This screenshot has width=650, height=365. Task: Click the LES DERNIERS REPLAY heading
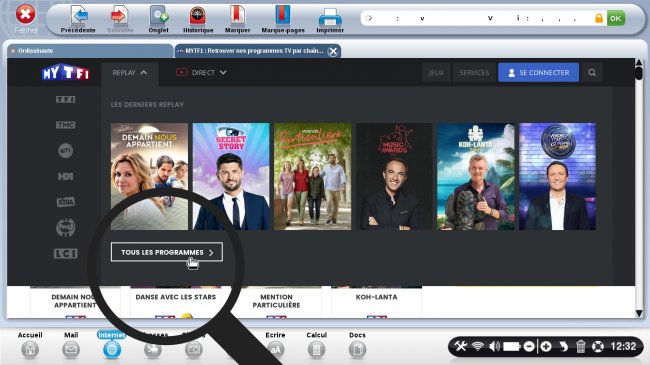tap(147, 105)
